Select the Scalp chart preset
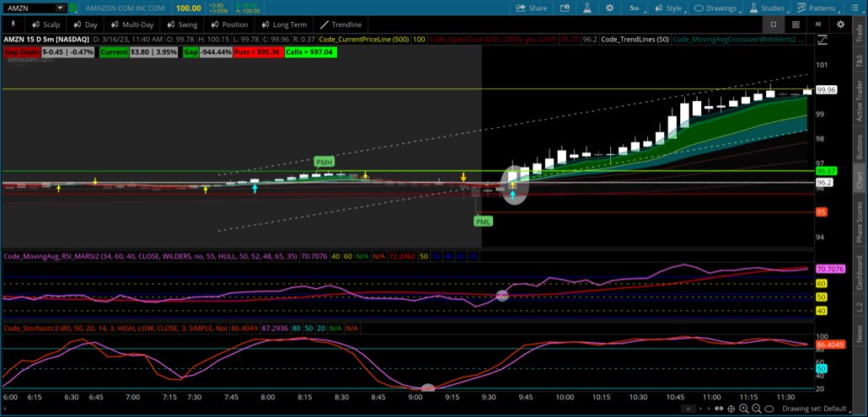This screenshot has width=868, height=417. pos(46,24)
